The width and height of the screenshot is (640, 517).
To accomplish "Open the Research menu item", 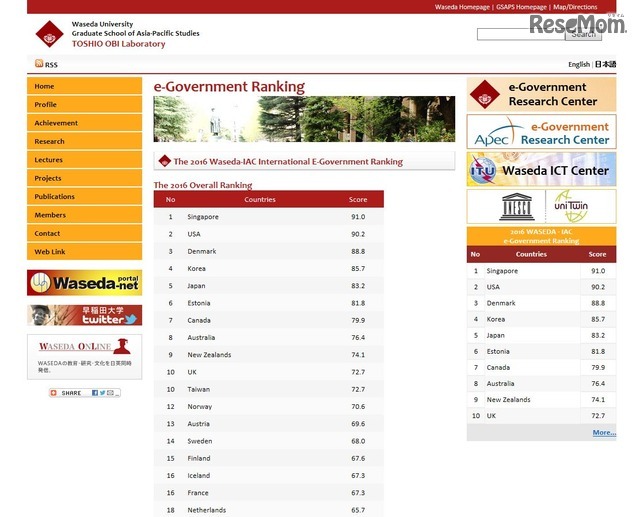I will coord(84,141).
